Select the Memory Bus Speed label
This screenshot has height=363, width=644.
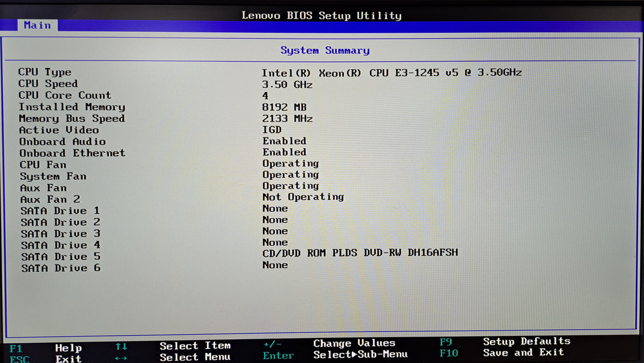pyautogui.click(x=72, y=118)
